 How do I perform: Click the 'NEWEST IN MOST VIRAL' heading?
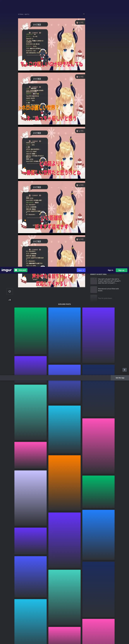(x=98, y=274)
